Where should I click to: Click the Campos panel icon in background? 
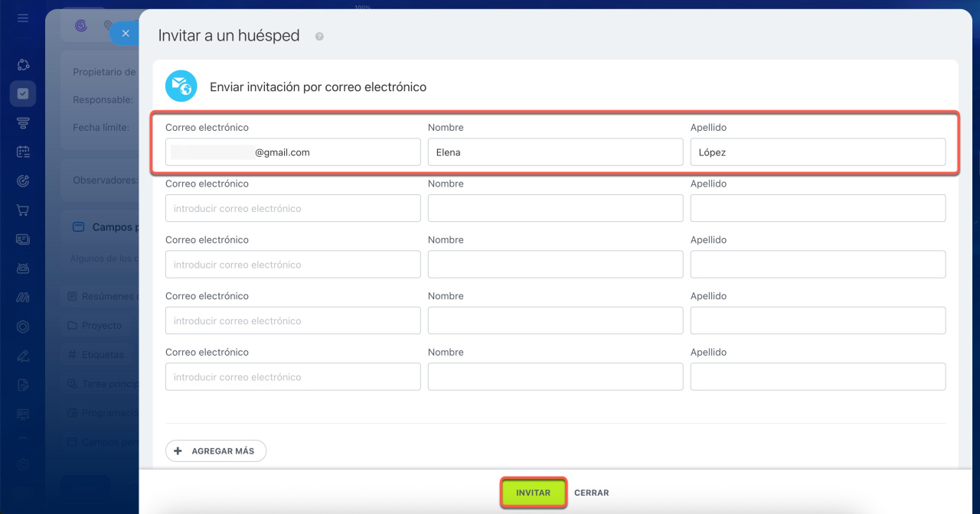(x=78, y=227)
